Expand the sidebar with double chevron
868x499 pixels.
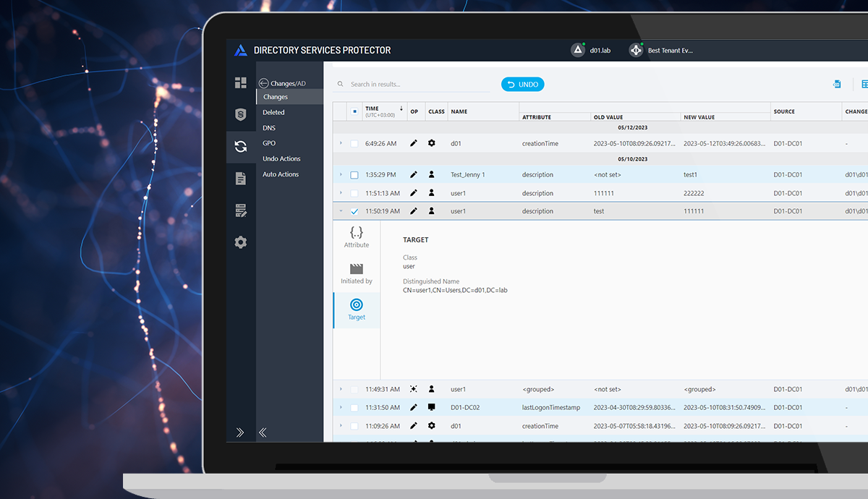(x=241, y=432)
